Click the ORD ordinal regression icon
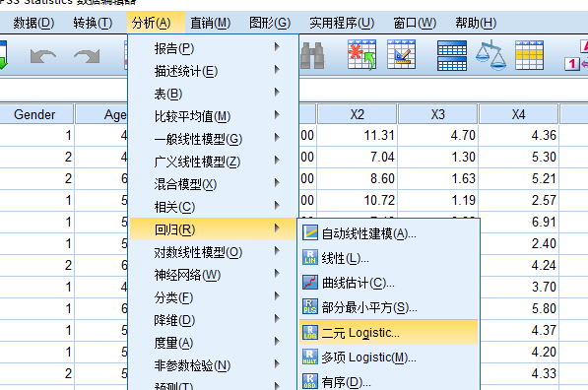The width and height of the screenshot is (588, 390). [310, 381]
